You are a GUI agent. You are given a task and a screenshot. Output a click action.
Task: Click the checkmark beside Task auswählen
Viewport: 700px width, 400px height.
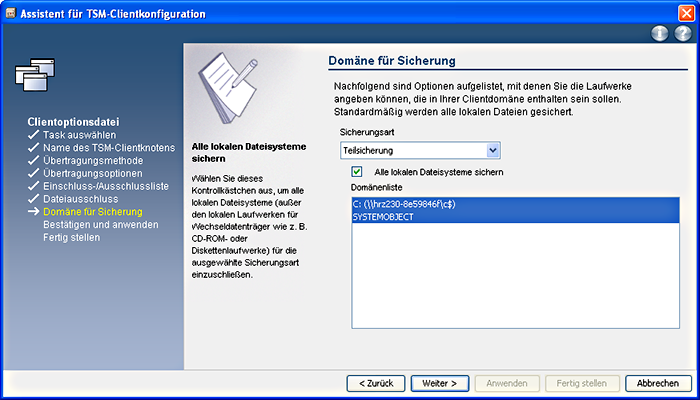click(33, 134)
